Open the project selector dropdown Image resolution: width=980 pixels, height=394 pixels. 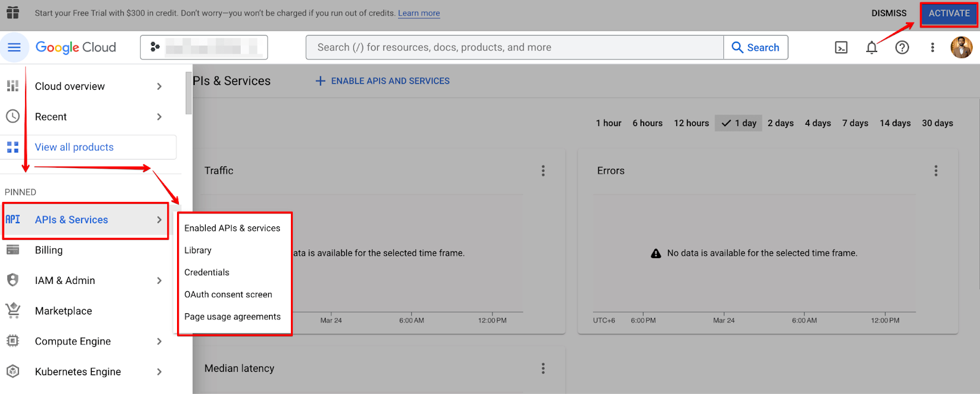[204, 47]
